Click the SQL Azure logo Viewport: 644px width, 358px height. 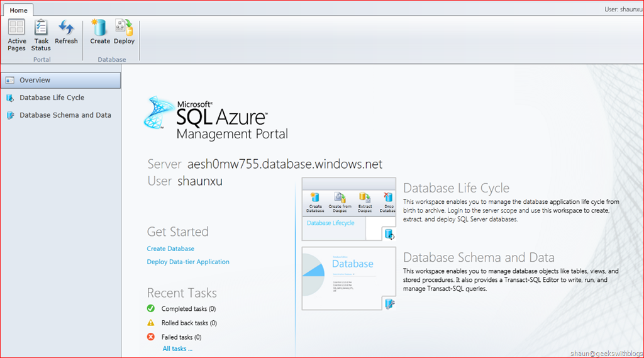(x=216, y=119)
